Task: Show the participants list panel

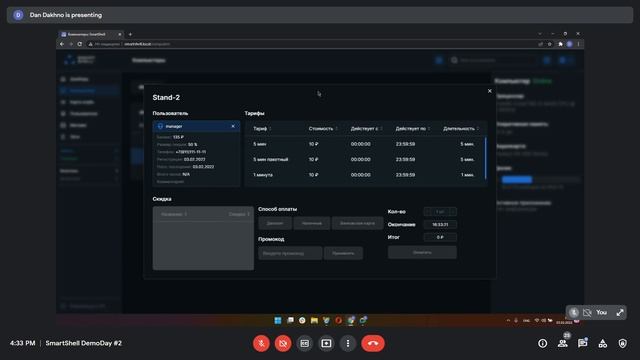Action: [562, 344]
